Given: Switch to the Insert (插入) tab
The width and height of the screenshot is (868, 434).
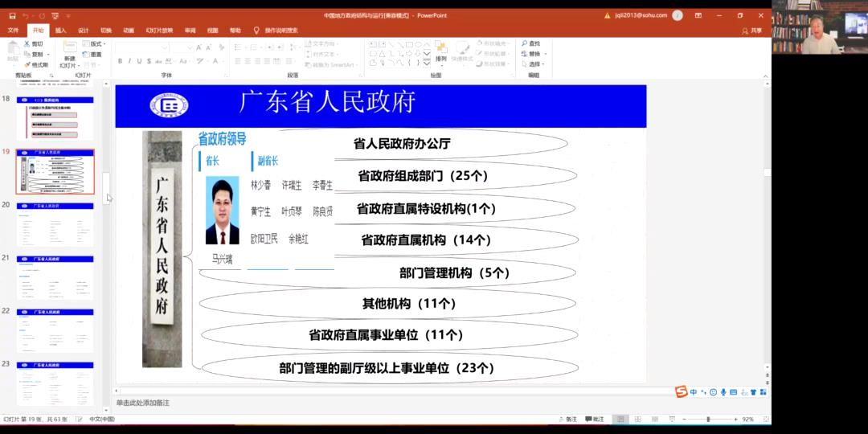Looking at the screenshot, I should coord(61,31).
